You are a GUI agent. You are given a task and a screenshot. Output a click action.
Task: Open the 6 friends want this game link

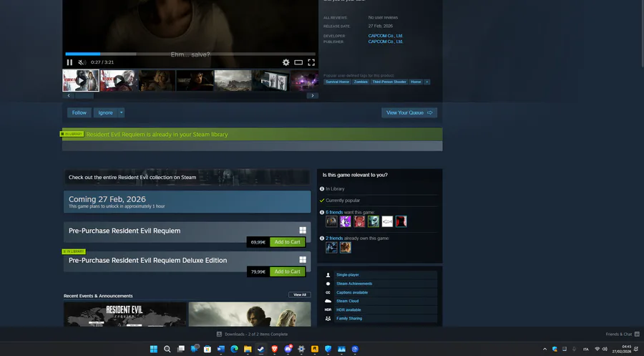(x=334, y=212)
